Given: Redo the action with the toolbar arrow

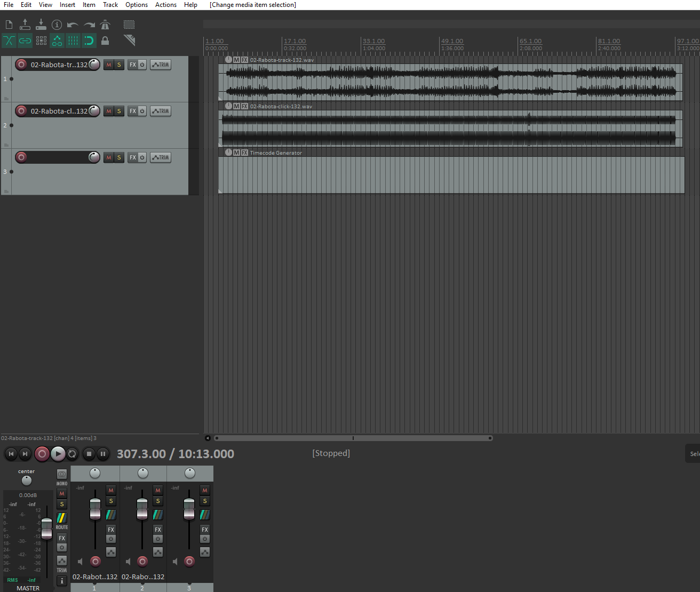Looking at the screenshot, I should click(89, 25).
